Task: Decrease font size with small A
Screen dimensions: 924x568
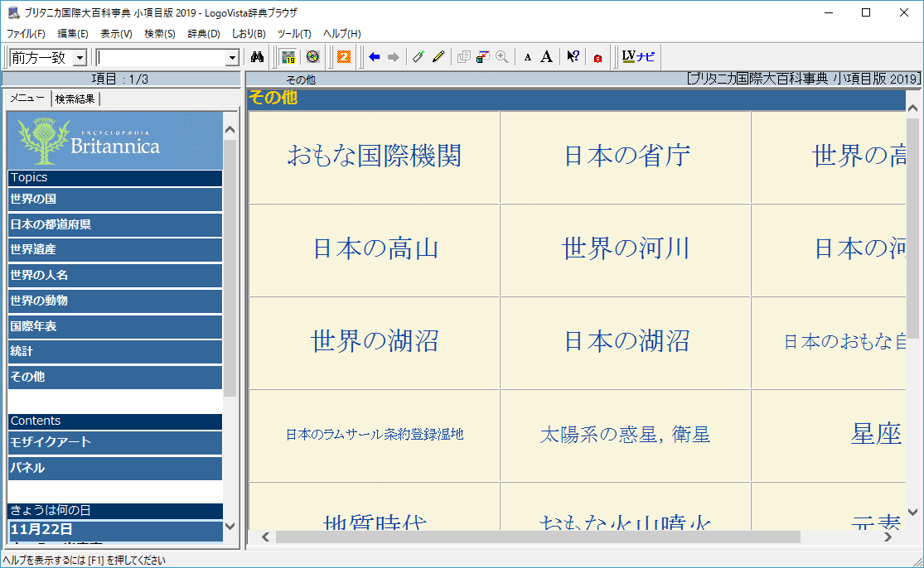Action: [x=528, y=57]
